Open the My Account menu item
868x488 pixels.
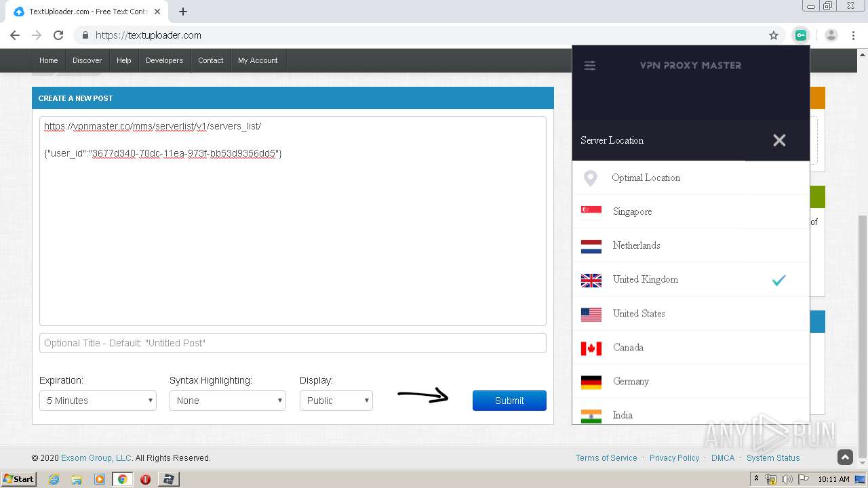[x=258, y=60]
